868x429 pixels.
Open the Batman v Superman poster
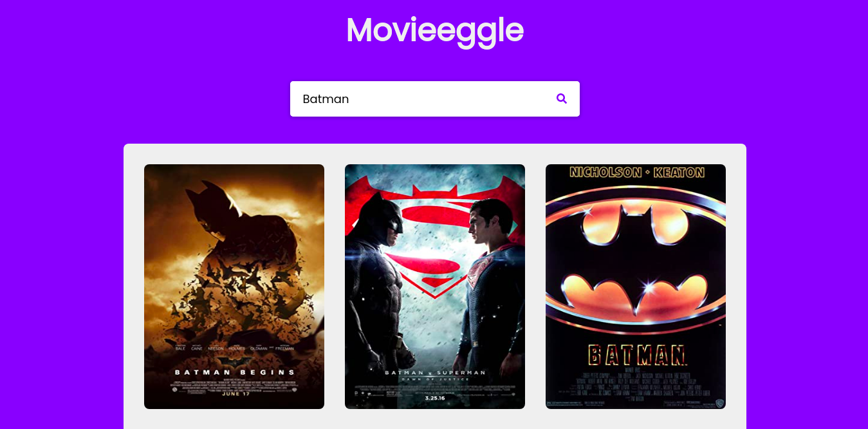click(x=435, y=287)
